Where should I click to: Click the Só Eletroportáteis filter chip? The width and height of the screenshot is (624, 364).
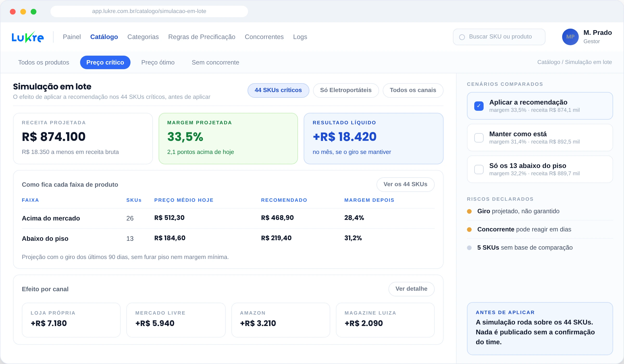346,90
